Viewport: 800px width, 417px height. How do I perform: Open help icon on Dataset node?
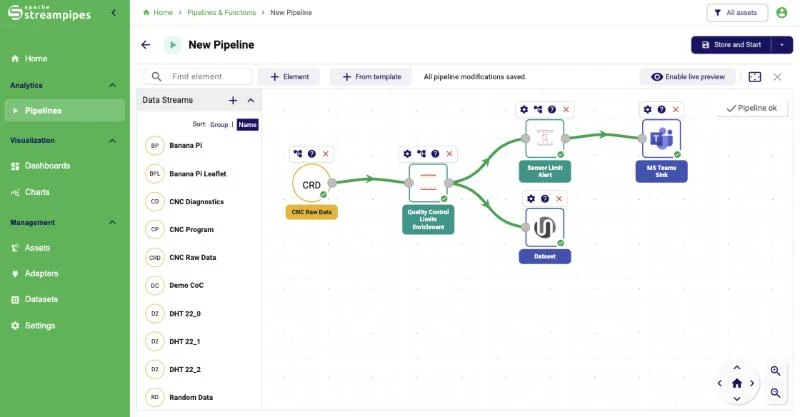coord(545,199)
